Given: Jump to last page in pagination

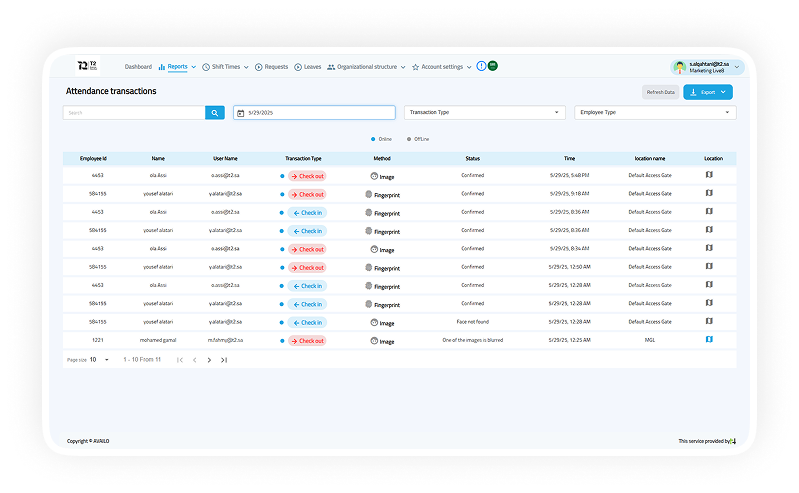Looking at the screenshot, I should [x=224, y=359].
